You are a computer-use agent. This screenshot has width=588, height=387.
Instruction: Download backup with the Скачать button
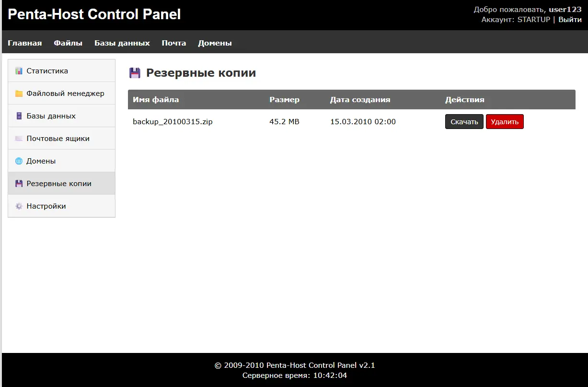point(464,122)
